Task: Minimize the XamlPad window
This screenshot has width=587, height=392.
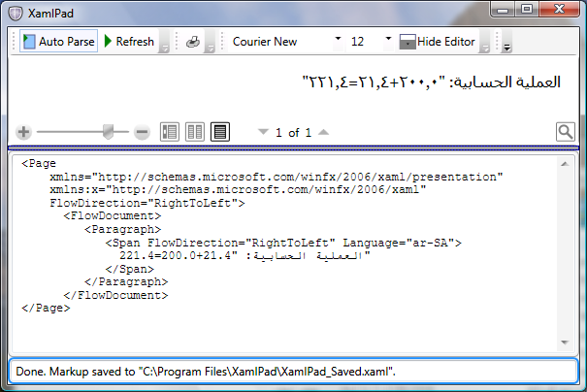Action: click(503, 10)
